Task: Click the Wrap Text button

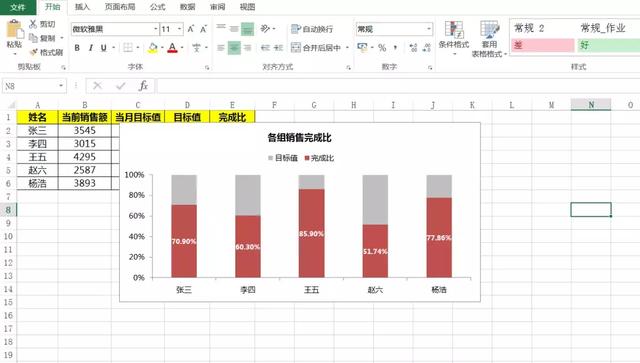Action: 312,29
